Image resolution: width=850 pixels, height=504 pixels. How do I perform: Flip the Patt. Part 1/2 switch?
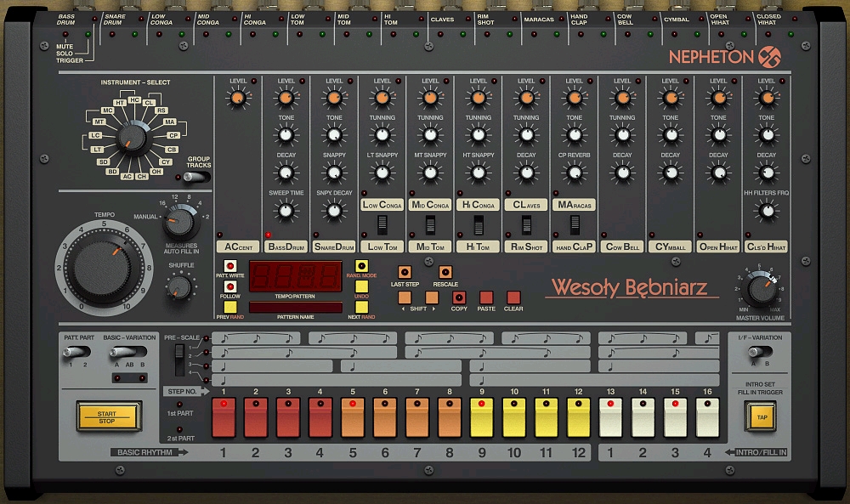pyautogui.click(x=76, y=352)
